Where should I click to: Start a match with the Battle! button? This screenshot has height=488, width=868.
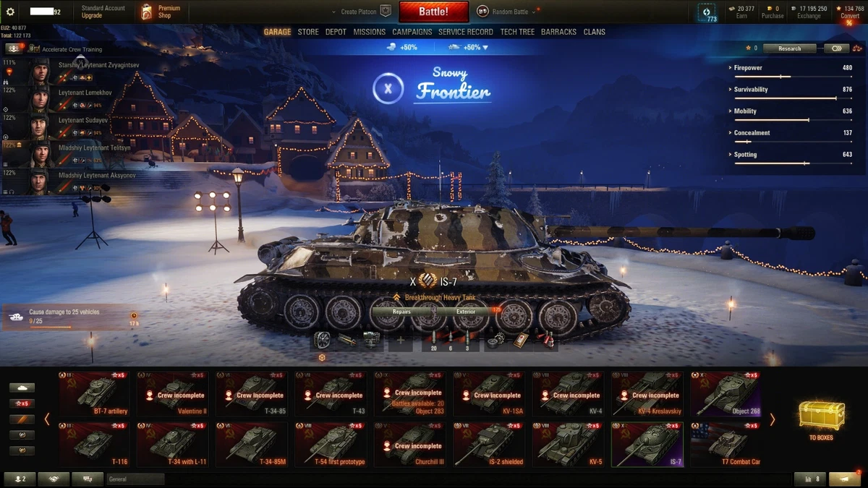point(433,12)
